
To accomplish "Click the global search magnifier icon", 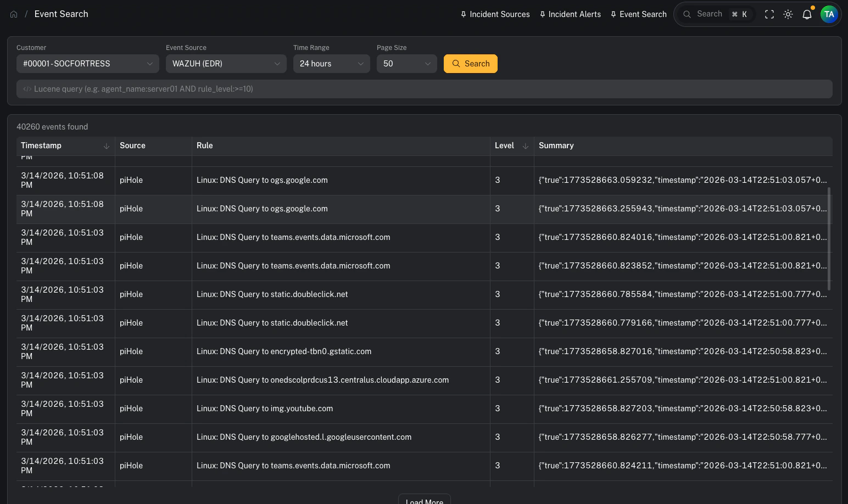I will 687,14.
